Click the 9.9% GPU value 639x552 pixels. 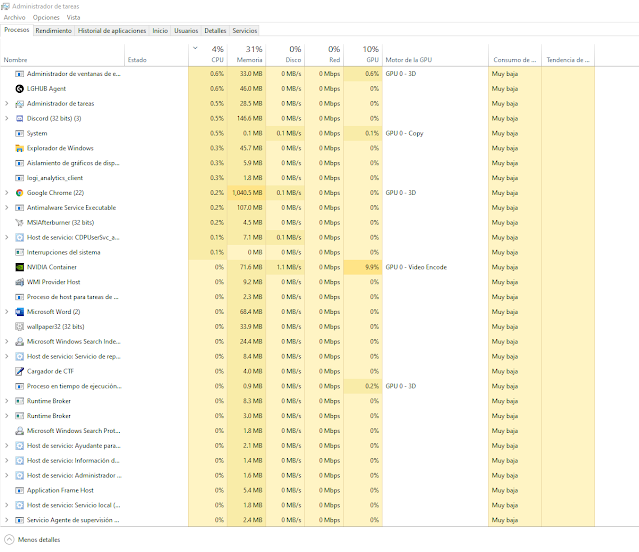coord(372,267)
